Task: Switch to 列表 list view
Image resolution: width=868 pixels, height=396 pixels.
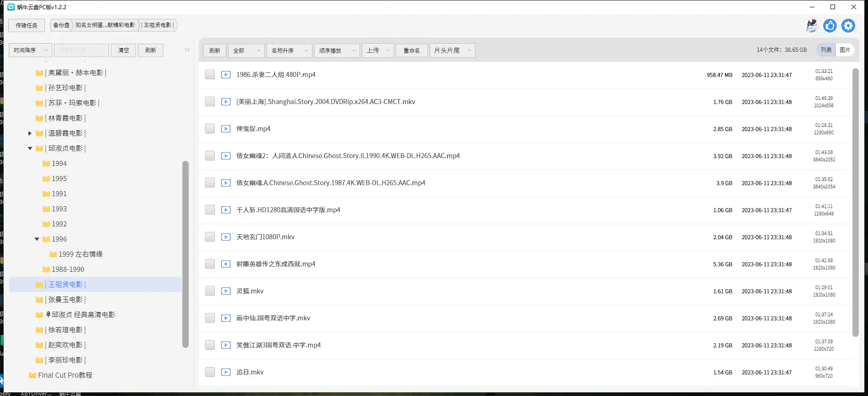Action: (826, 50)
